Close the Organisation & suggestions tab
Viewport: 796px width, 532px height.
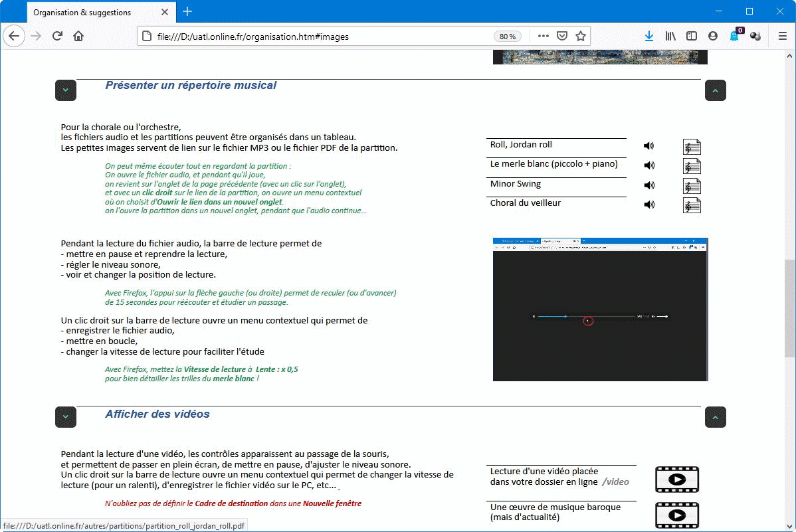(x=165, y=12)
